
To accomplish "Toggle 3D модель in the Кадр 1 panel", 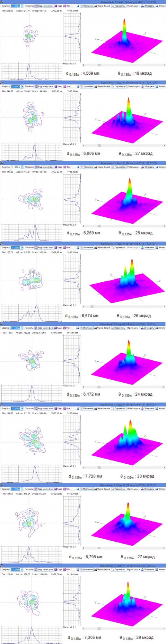I will click(x=148, y=6).
